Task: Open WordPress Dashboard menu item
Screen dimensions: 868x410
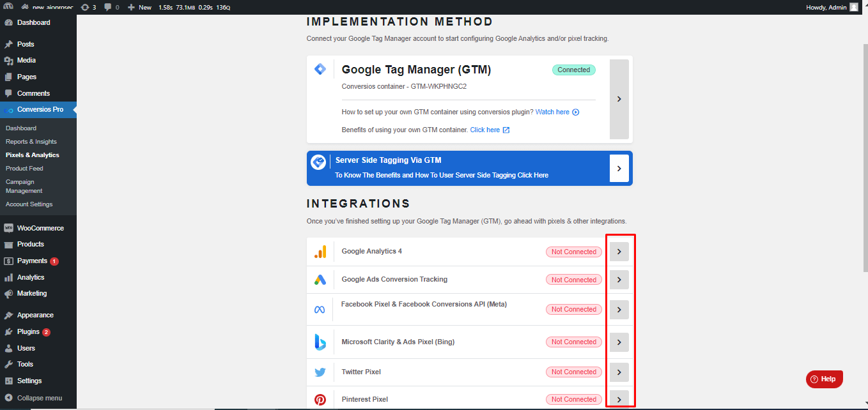Action: 38,22
